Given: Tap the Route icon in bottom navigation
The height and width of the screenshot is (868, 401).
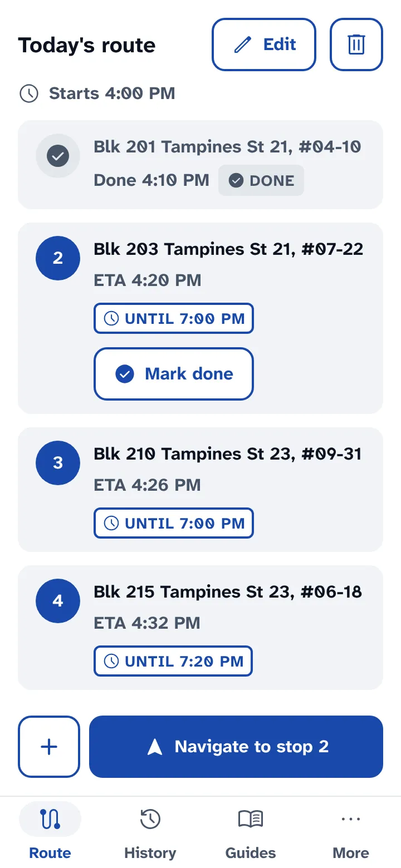Looking at the screenshot, I should pyautogui.click(x=50, y=819).
